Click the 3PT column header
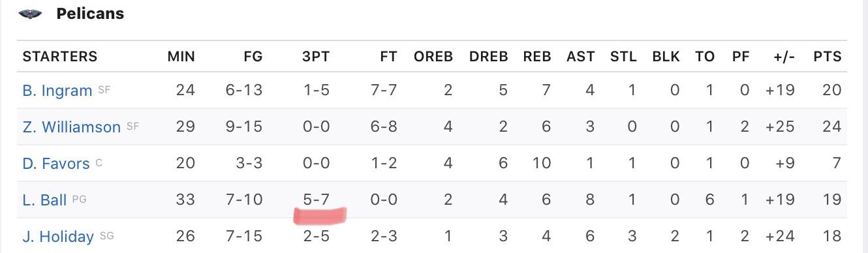 pyautogui.click(x=316, y=57)
